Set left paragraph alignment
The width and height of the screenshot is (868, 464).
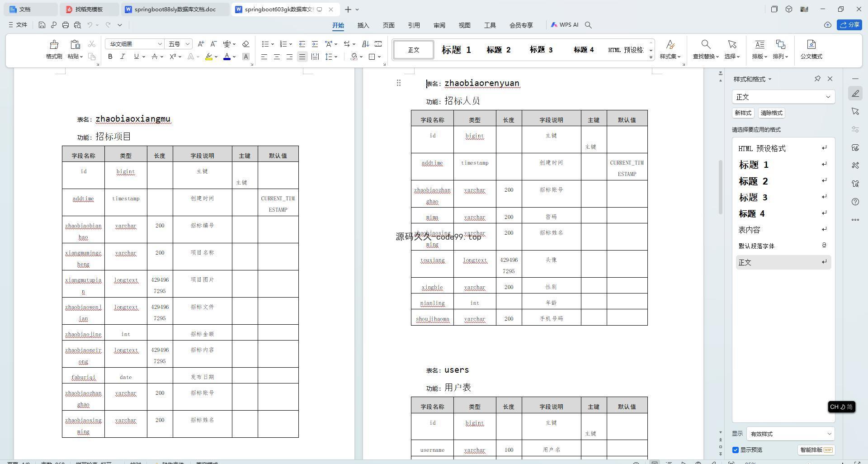(264, 57)
